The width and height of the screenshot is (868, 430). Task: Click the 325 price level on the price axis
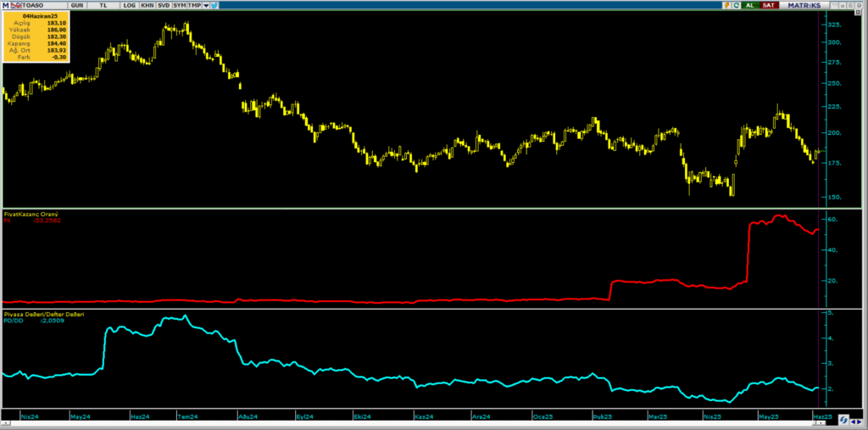point(835,25)
